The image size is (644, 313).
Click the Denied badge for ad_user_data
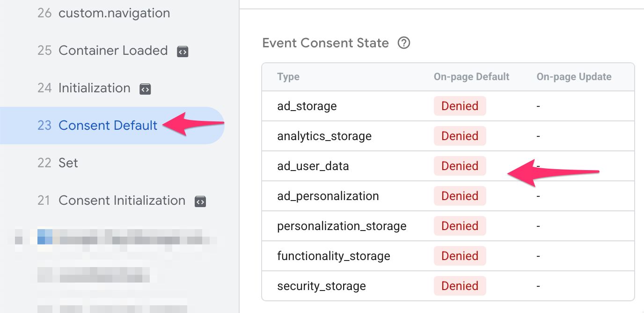coord(460,166)
